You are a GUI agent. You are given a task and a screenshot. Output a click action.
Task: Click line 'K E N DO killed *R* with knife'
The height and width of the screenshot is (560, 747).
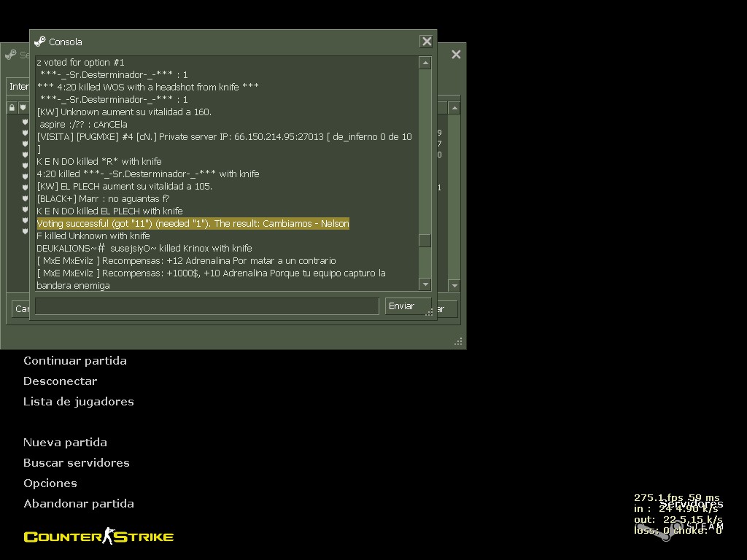pos(99,161)
